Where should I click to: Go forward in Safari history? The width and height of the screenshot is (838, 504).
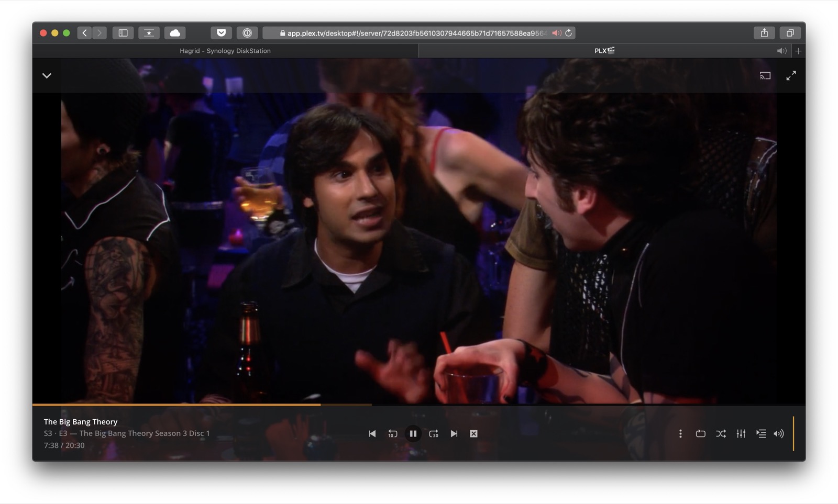click(x=99, y=33)
